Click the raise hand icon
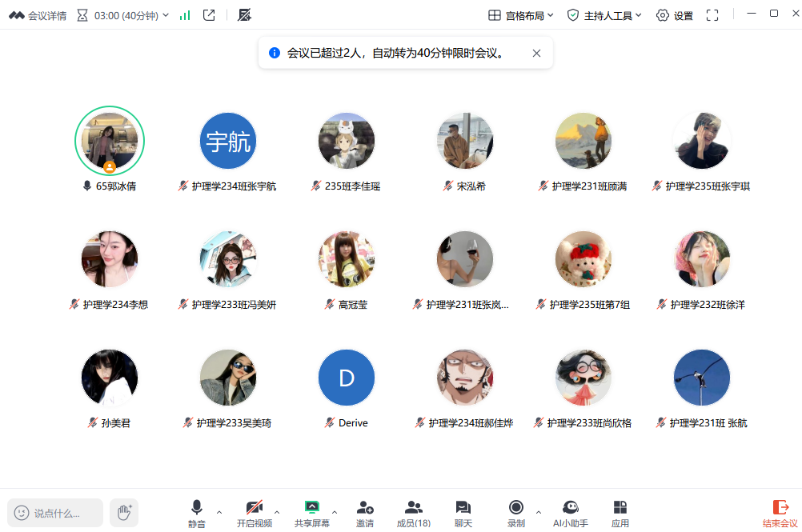Screen dimensions: 802x532 click(x=124, y=512)
